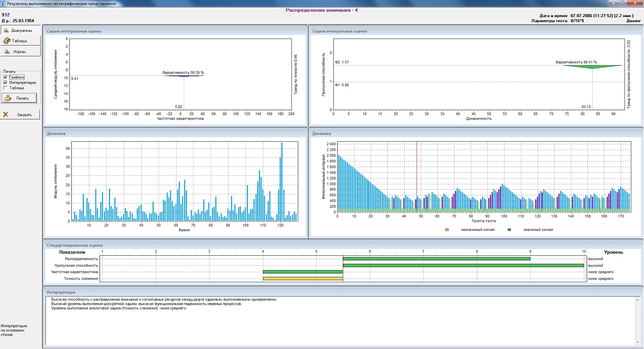The height and width of the screenshot is (349, 644).
Task: Click the Диалог label at top right
Action: click(x=633, y=21)
